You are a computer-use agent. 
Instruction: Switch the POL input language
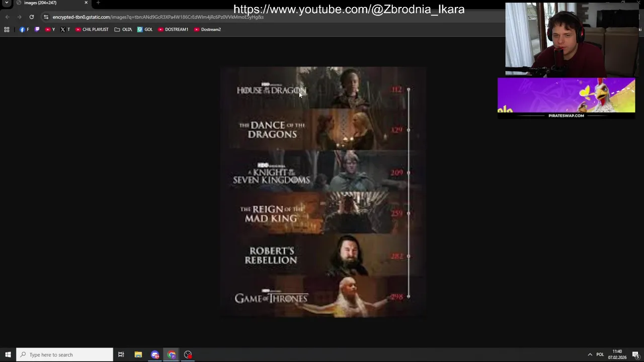point(600,354)
